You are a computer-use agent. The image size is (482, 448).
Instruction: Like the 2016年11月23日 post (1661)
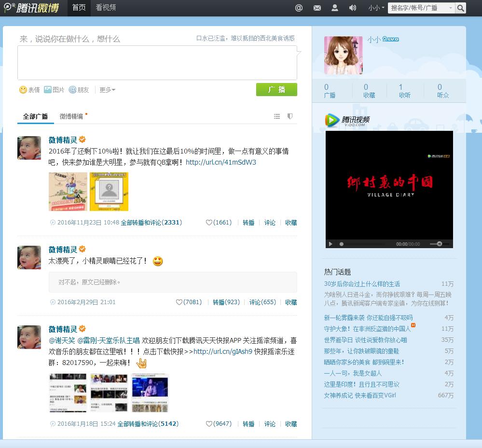click(x=219, y=223)
